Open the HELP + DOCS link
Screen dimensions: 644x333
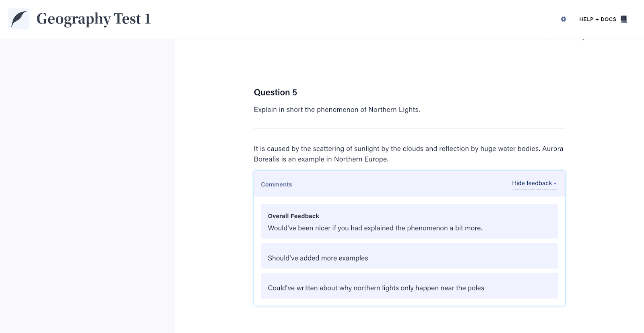click(x=598, y=19)
